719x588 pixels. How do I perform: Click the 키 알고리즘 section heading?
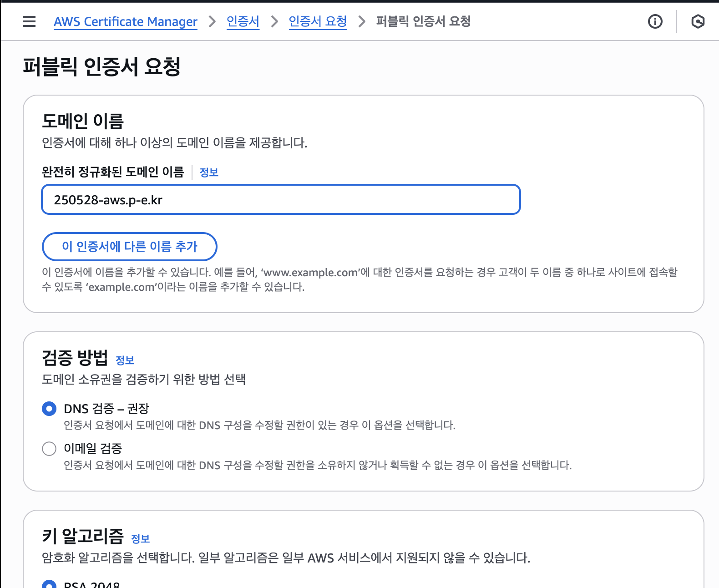click(83, 536)
